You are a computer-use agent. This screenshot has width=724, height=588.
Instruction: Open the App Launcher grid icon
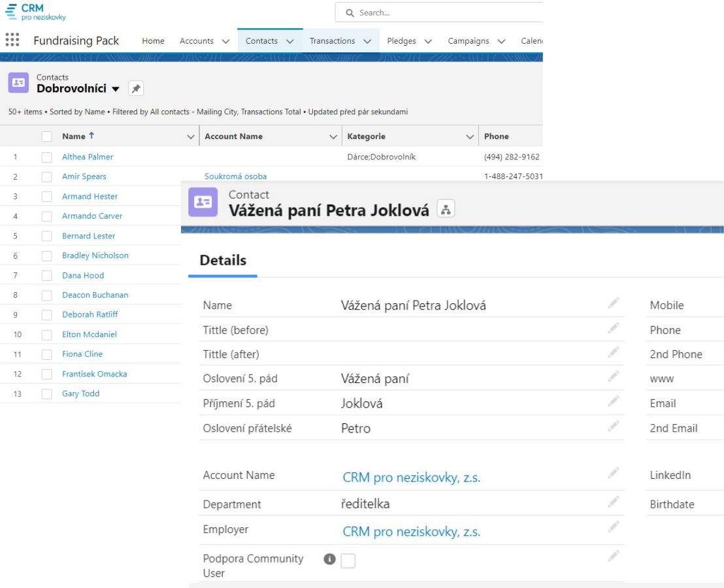(x=12, y=41)
